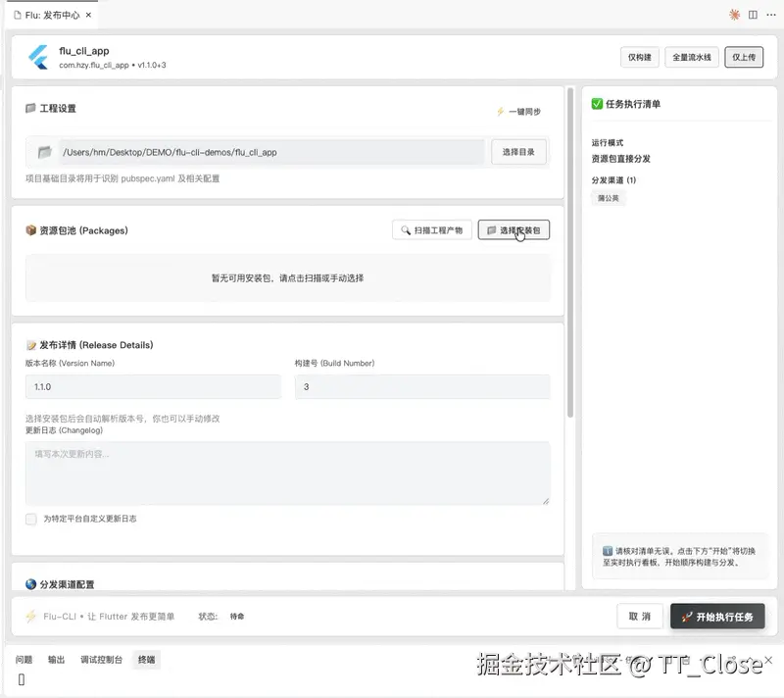Click the lightning icon beside Flu-CLI footer

(31, 616)
